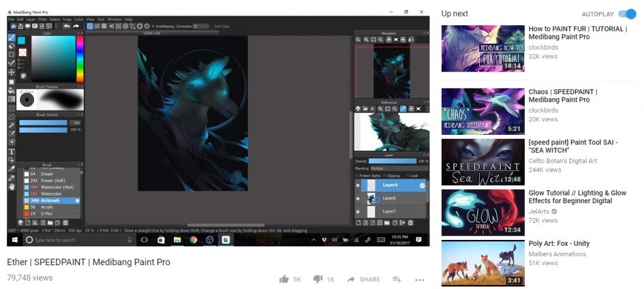This screenshot has height=289, width=644.
Task: Select the Hand tool
Action: pyautogui.click(x=12, y=186)
